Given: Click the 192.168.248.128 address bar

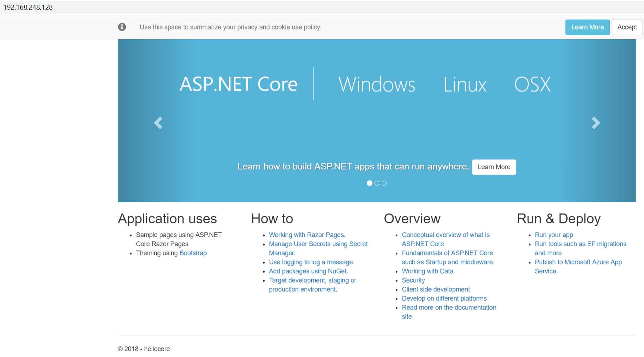Looking at the screenshot, I should point(322,7).
